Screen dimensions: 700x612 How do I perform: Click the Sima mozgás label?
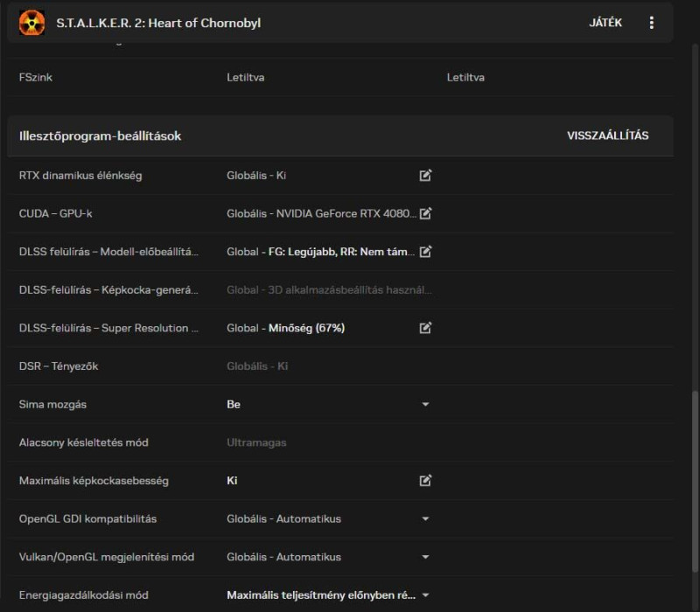52,405
